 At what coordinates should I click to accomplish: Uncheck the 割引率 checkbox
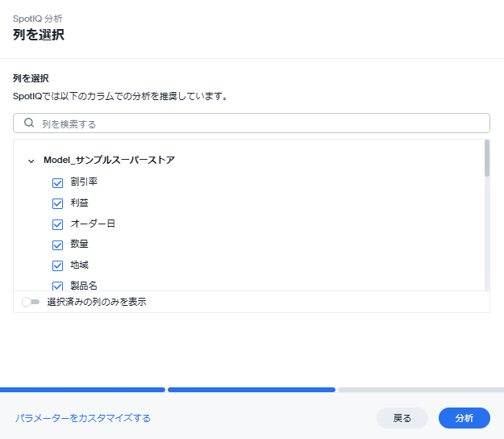[x=57, y=182]
